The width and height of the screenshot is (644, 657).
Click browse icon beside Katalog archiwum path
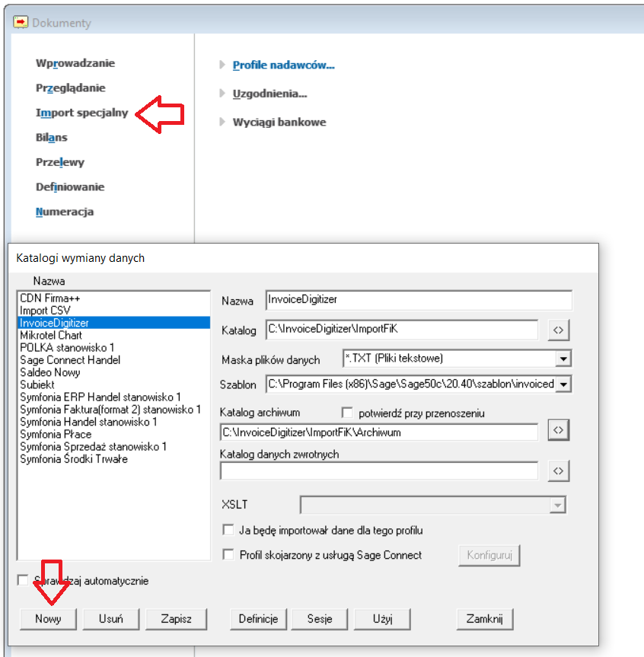click(558, 431)
